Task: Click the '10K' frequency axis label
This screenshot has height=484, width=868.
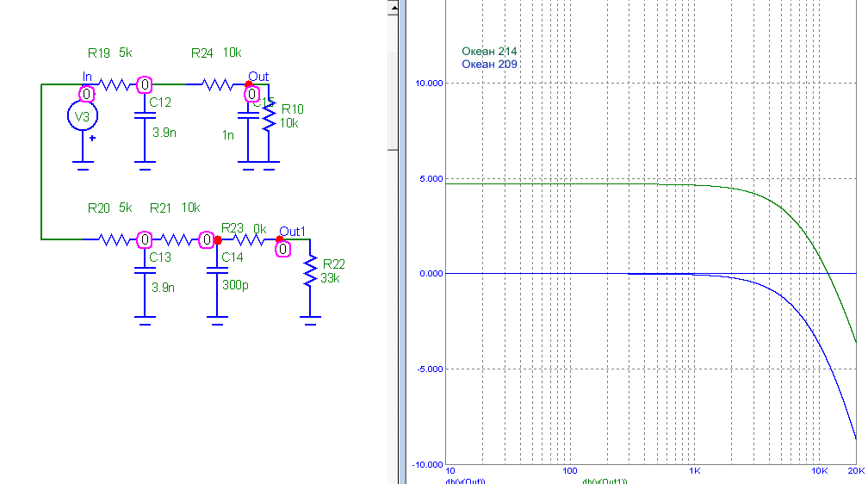Action: point(819,471)
